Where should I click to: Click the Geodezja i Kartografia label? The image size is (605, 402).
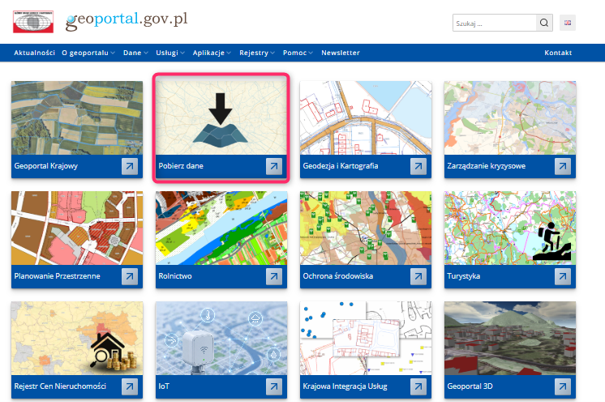click(x=340, y=166)
